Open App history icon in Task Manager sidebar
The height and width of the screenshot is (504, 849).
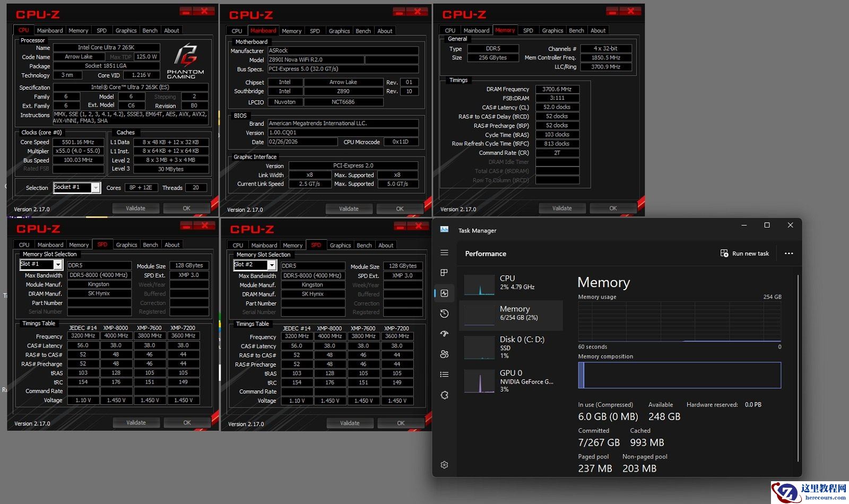(x=444, y=314)
